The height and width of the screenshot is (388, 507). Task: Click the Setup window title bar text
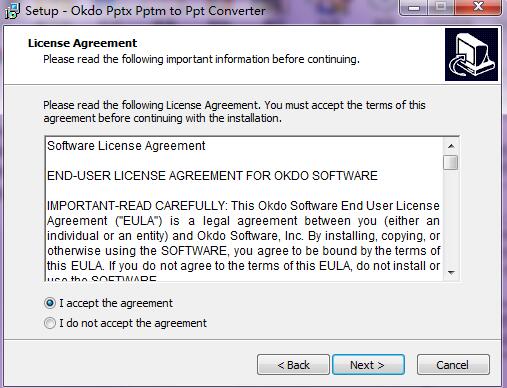145,11
